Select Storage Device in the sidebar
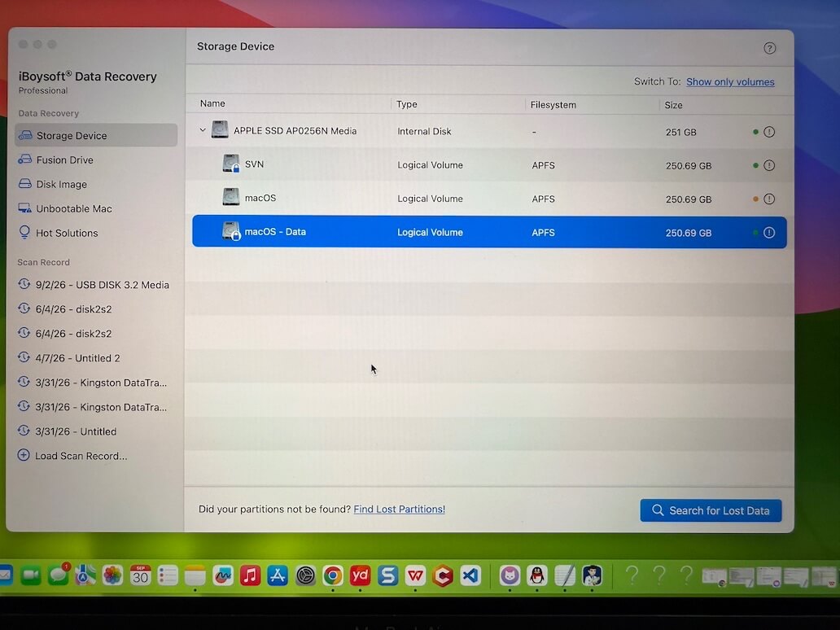The height and width of the screenshot is (630, 840). coord(96,136)
